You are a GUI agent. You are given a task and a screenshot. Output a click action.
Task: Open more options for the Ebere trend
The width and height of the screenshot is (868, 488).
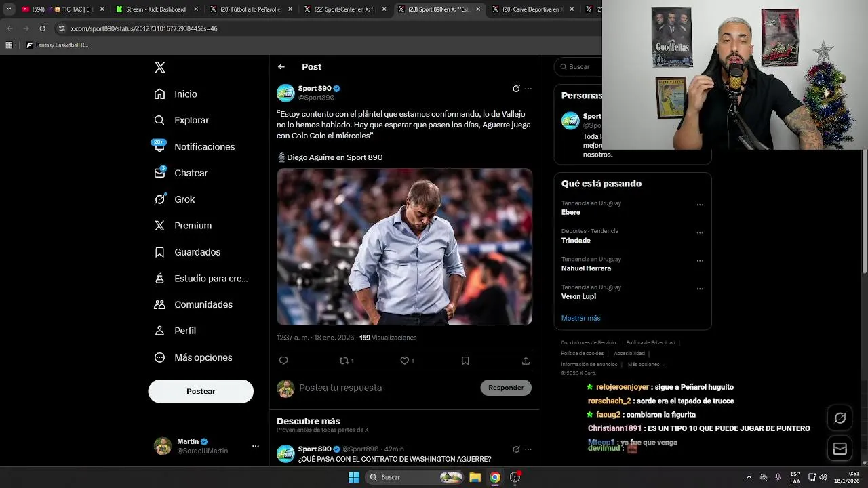(x=700, y=205)
